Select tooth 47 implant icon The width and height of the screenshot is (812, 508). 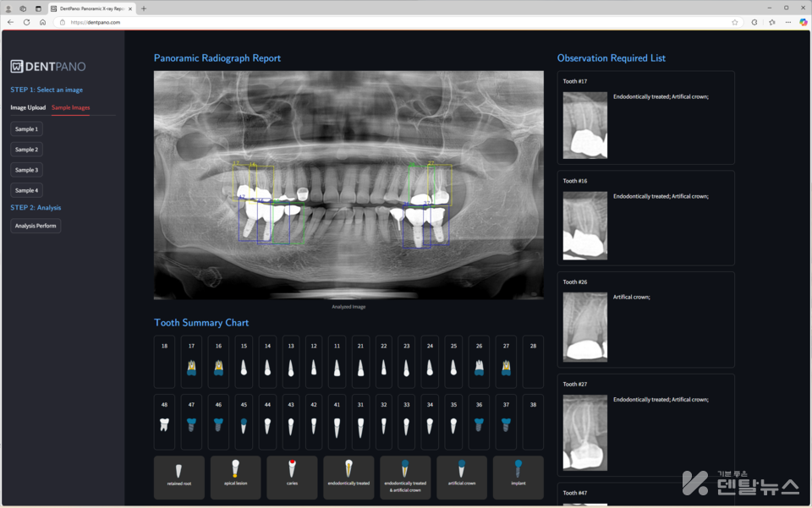191,424
